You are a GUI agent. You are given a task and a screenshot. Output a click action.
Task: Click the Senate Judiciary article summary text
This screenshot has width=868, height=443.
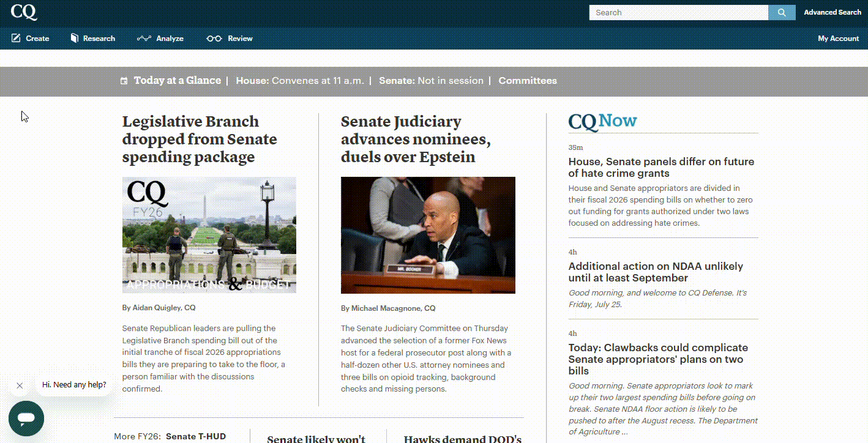[x=426, y=359]
